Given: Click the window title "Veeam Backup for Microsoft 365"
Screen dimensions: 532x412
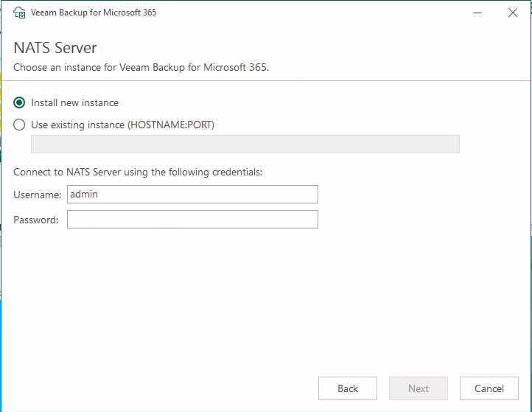Looking at the screenshot, I should click(x=94, y=13).
